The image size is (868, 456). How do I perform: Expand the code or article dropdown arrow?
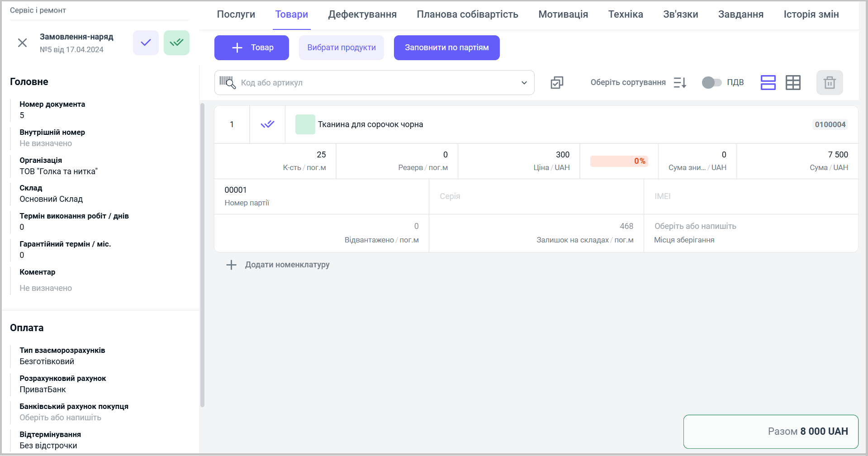tap(524, 83)
